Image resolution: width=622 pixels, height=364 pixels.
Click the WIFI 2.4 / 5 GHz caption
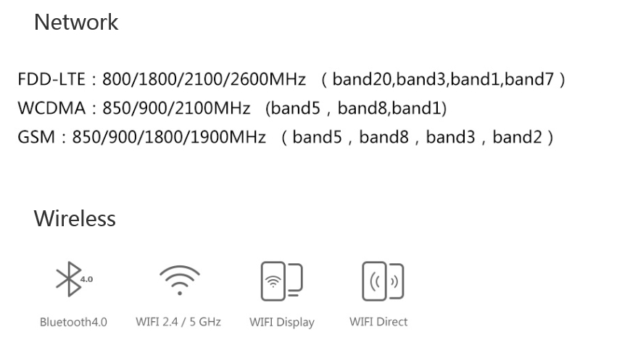point(178,321)
